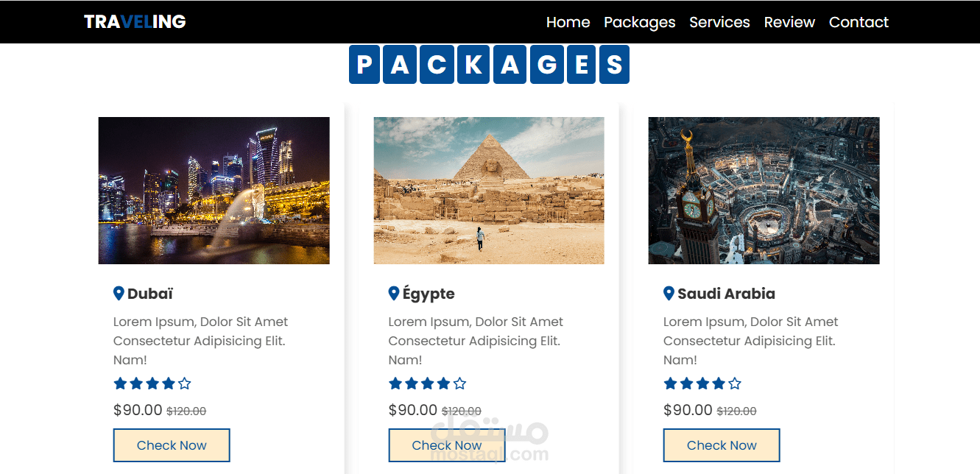
Task: Click the first star in Égypte rating
Action: click(x=395, y=383)
